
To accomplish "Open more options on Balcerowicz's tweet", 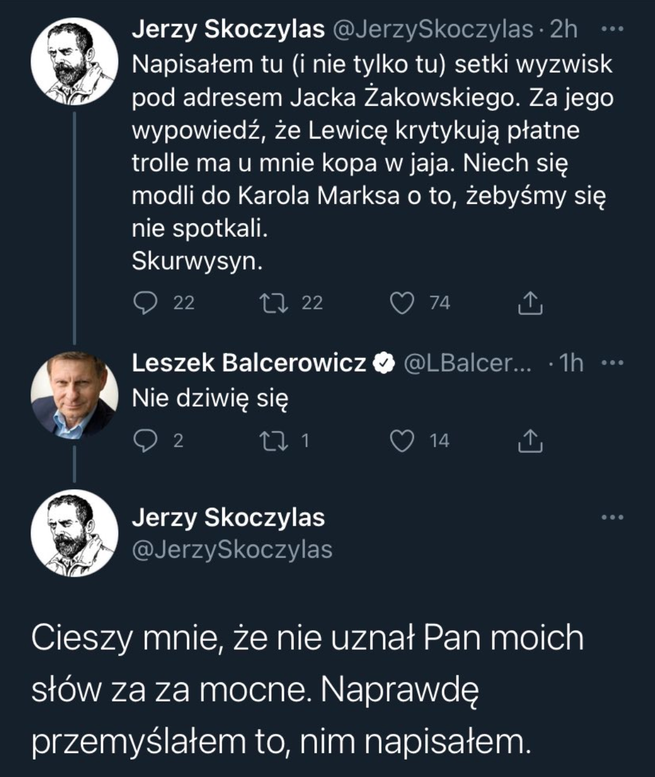I will pyautogui.click(x=611, y=366).
